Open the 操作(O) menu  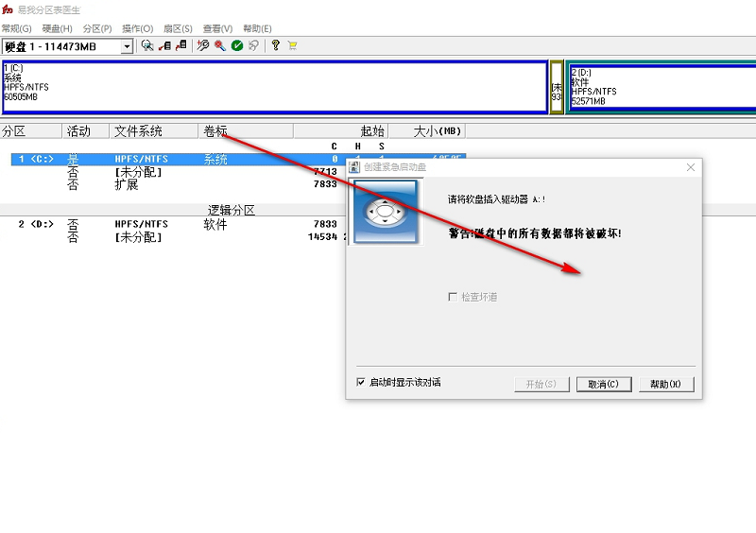pyautogui.click(x=137, y=28)
